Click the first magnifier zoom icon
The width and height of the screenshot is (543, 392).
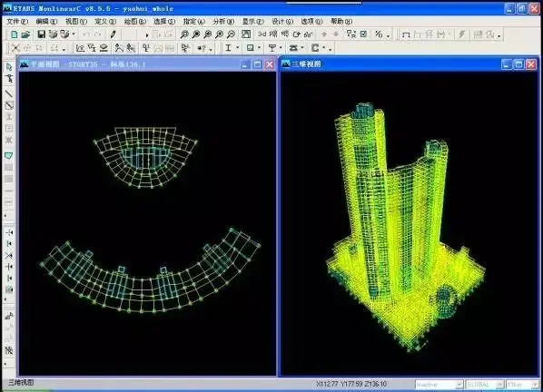tap(184, 34)
